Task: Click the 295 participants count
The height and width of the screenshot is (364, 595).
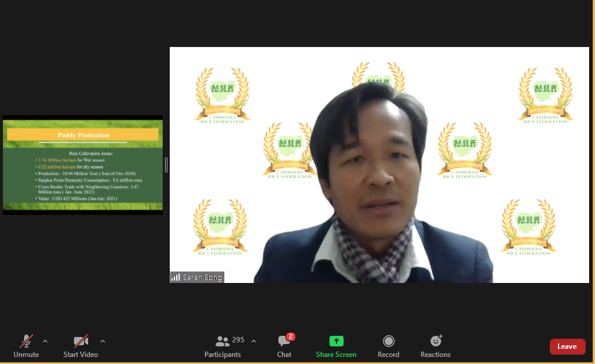Action: (x=238, y=340)
